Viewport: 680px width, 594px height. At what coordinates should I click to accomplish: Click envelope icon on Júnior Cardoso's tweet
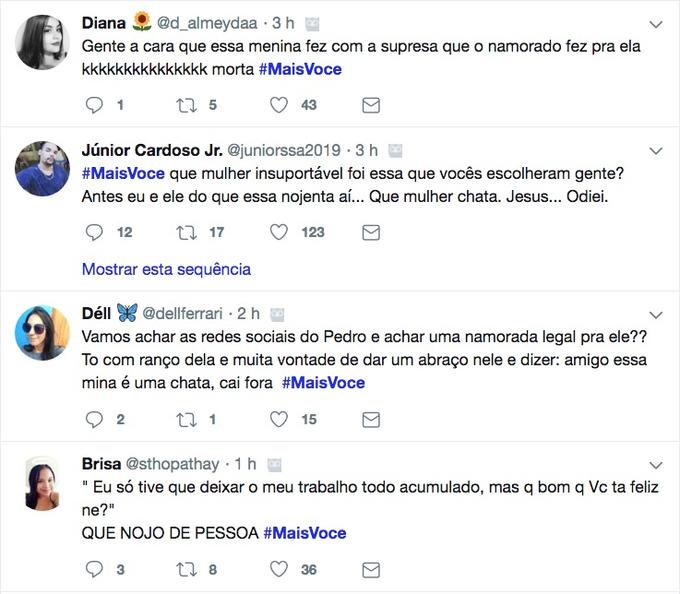click(x=370, y=232)
